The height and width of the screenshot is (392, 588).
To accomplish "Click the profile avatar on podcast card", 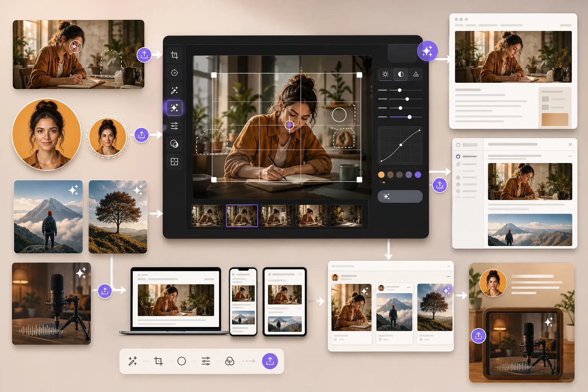I will pos(493,283).
